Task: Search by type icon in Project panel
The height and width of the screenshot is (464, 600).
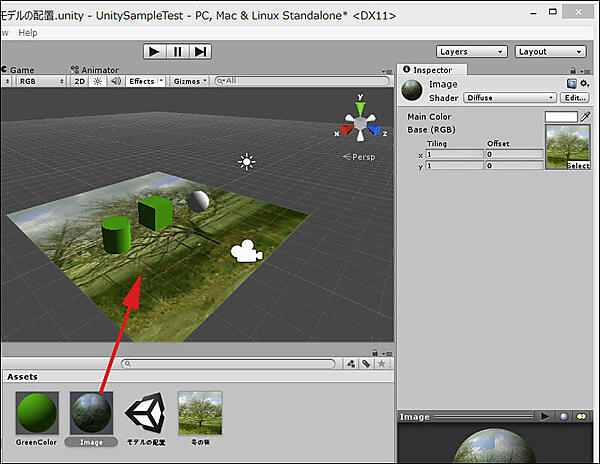Action: coord(351,364)
